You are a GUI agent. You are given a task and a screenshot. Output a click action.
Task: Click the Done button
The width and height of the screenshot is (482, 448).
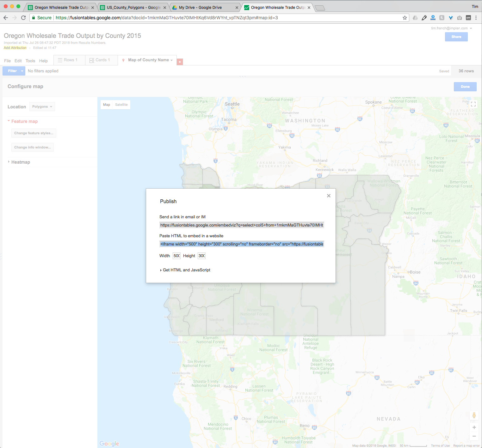pyautogui.click(x=465, y=87)
